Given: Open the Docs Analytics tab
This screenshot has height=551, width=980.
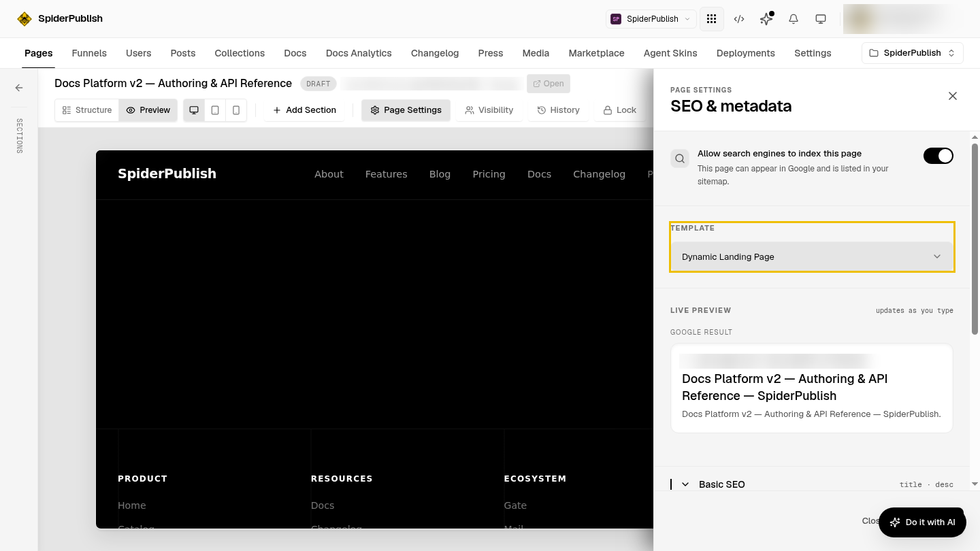Looking at the screenshot, I should point(359,53).
